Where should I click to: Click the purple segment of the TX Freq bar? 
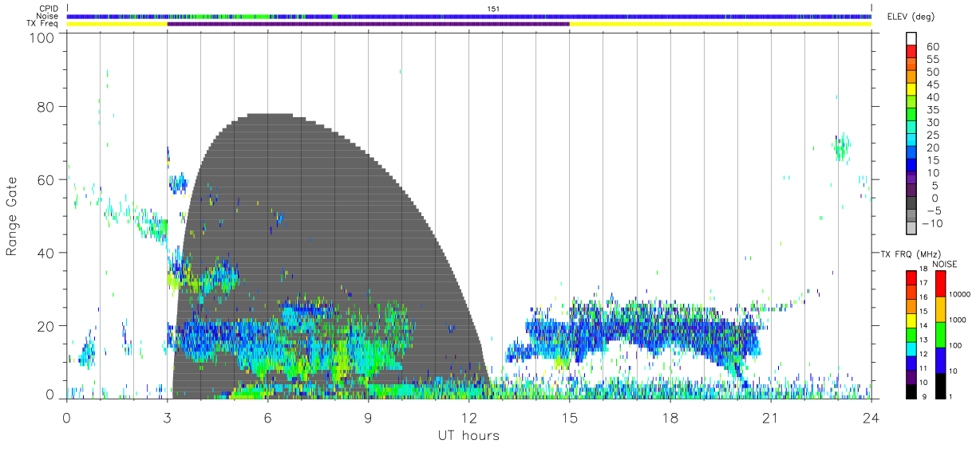(x=369, y=24)
